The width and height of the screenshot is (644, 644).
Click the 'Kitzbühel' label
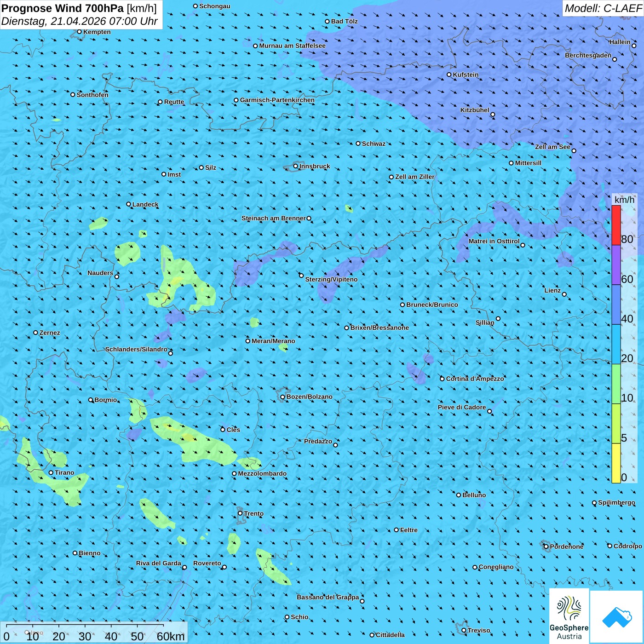pos(475,110)
